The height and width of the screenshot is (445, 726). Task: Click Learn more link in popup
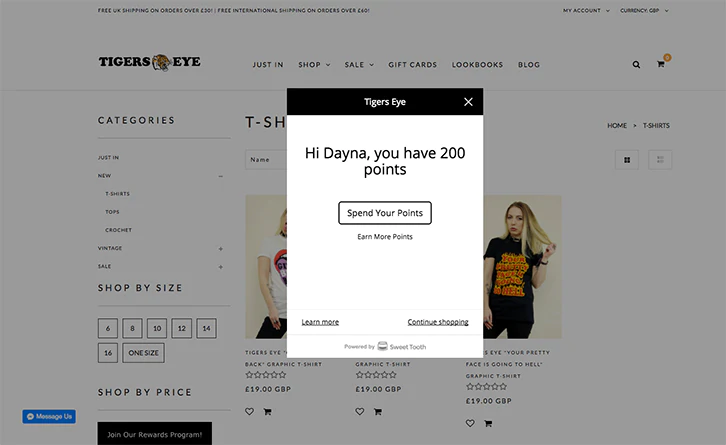320,322
